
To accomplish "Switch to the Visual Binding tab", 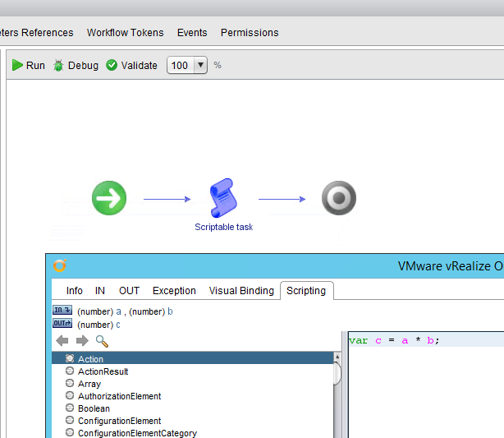I will pyautogui.click(x=241, y=291).
